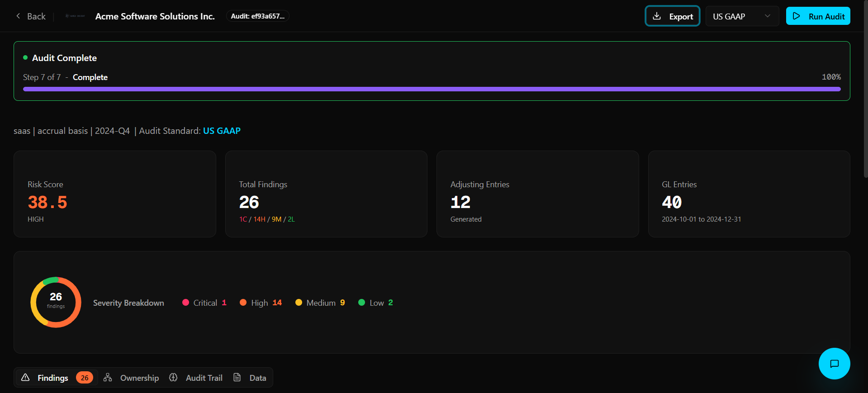
Task: Click the Data document icon
Action: point(237,378)
